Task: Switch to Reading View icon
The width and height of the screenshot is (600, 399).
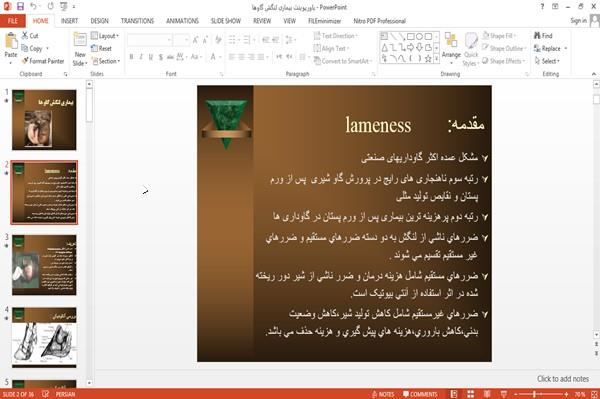Action: [487, 394]
